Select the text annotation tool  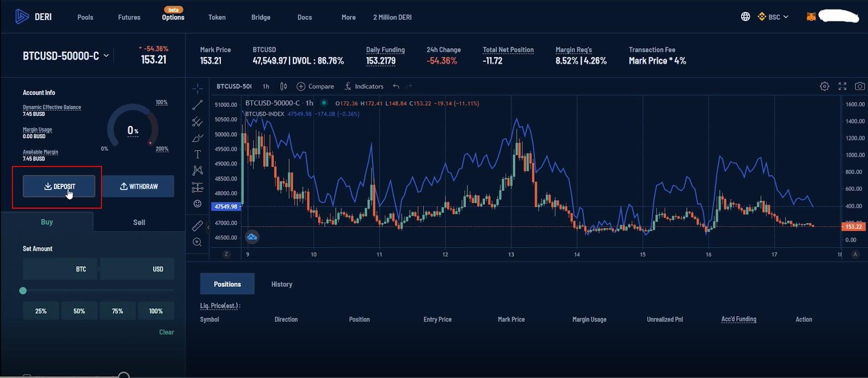coord(197,155)
